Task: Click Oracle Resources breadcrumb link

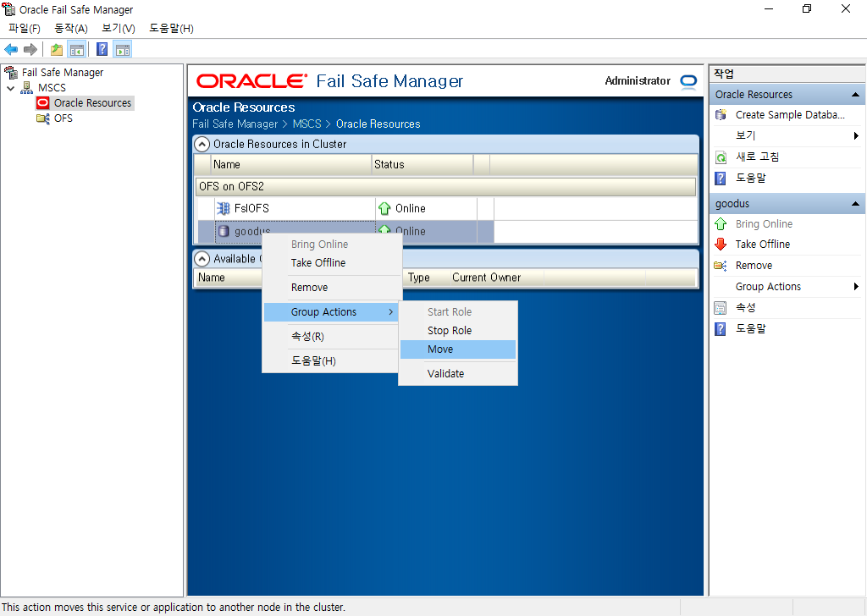Action: pos(378,124)
